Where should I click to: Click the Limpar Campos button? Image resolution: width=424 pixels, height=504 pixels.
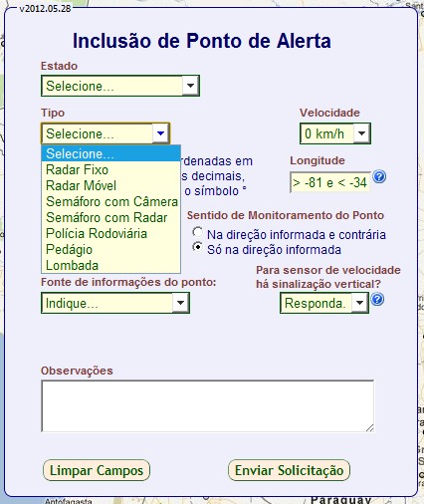(x=97, y=470)
